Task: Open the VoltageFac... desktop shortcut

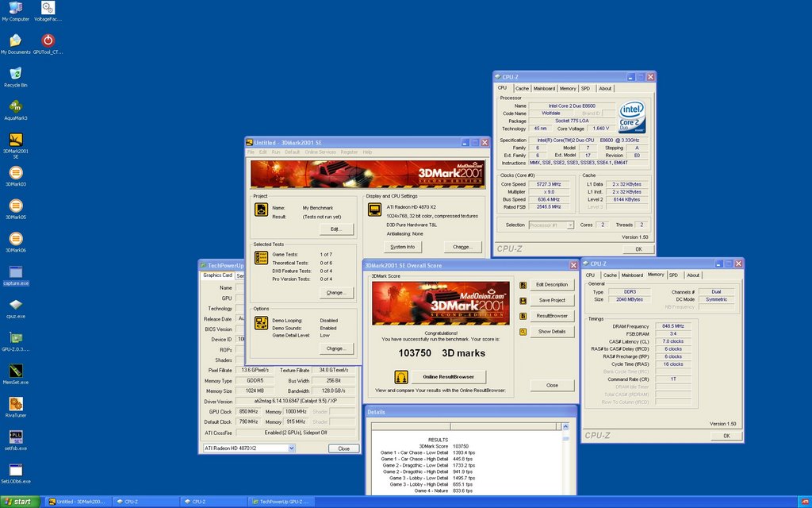Action: click(48, 11)
